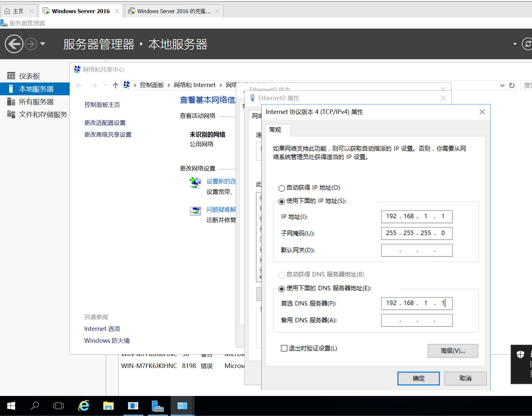Click the troubleshoot problems icon
Image resolution: width=532 pixels, height=416 pixels.
(195, 211)
